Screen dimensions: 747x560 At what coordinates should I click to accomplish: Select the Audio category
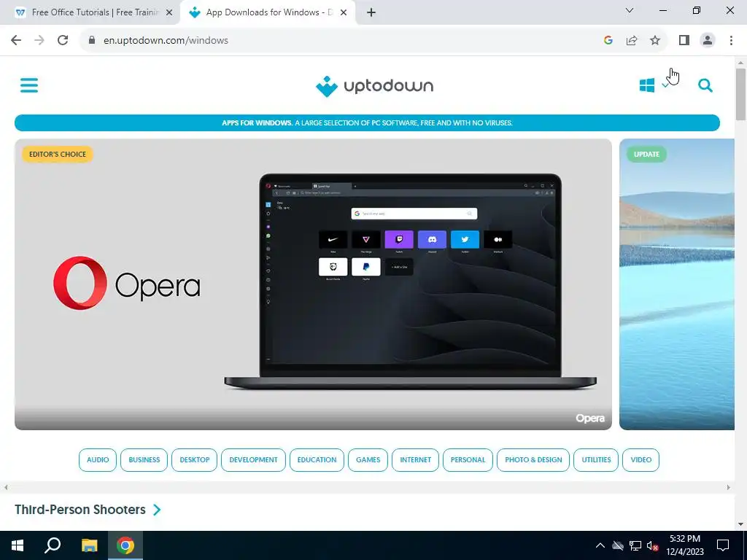click(x=98, y=460)
